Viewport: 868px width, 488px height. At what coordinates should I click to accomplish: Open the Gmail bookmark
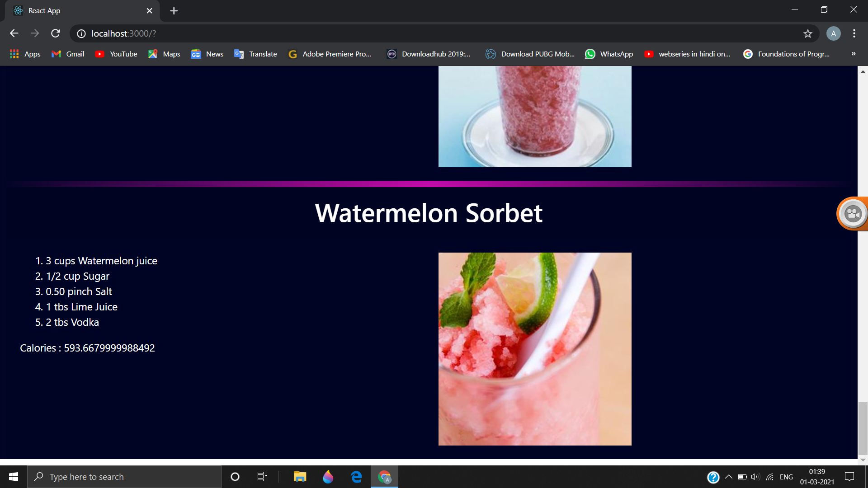pyautogui.click(x=68, y=54)
